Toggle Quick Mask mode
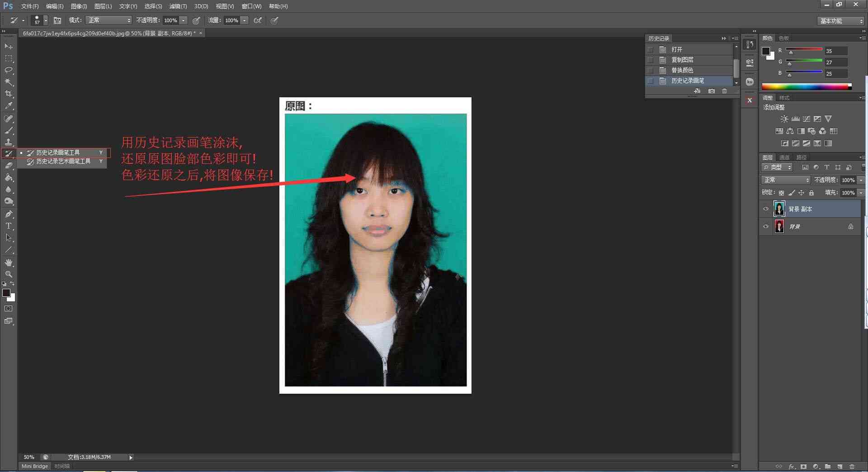This screenshot has width=868, height=472. click(x=9, y=309)
